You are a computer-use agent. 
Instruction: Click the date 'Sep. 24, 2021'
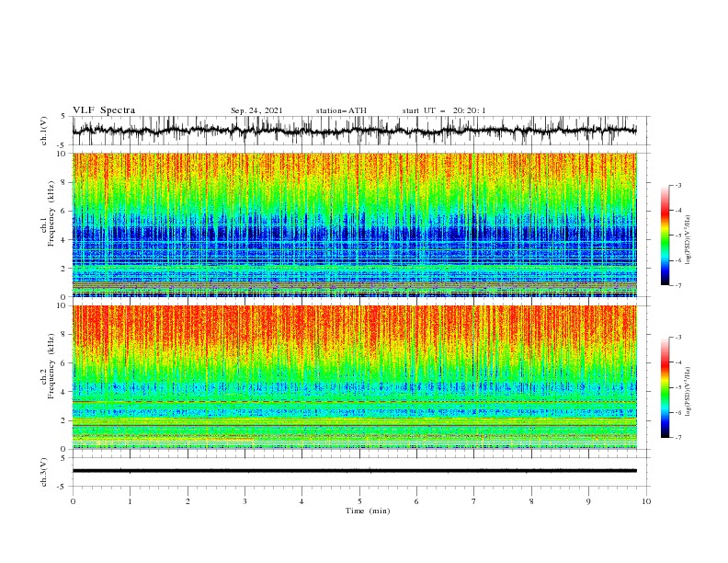pos(256,110)
